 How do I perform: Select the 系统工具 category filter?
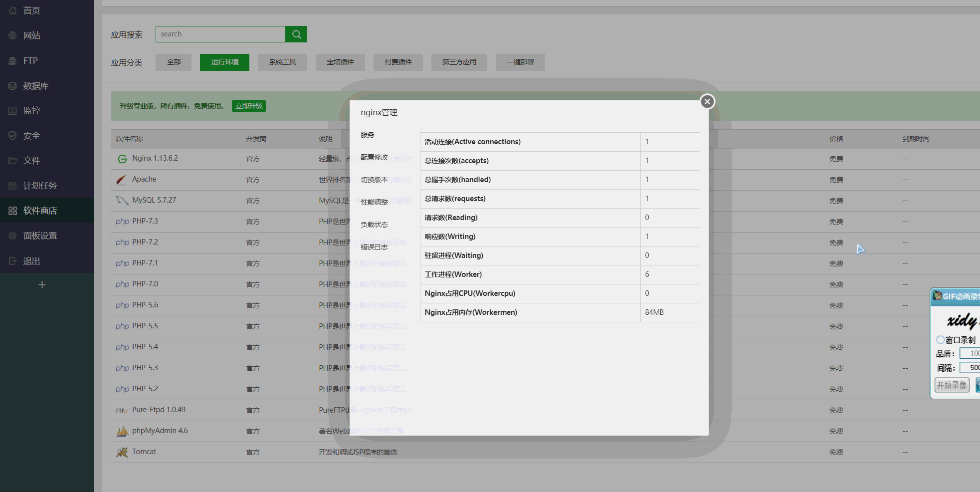click(x=282, y=62)
